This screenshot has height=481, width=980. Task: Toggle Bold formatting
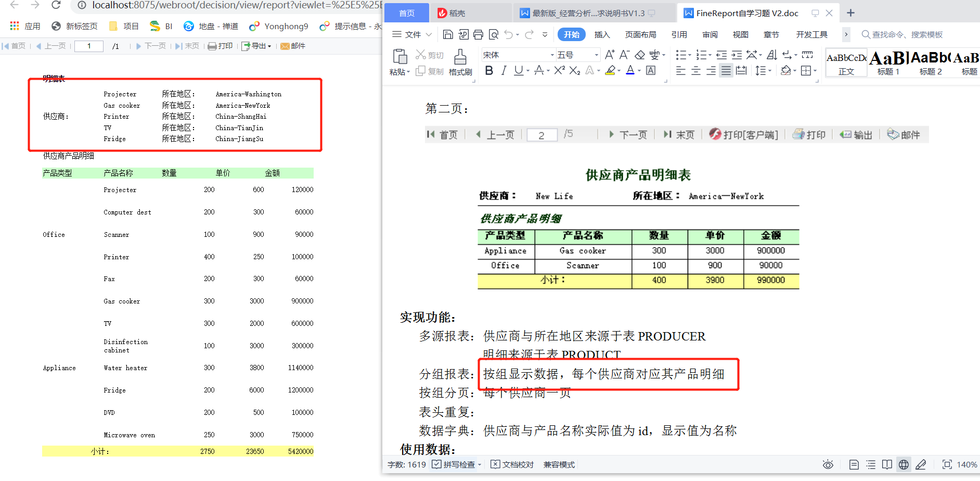pyautogui.click(x=489, y=70)
